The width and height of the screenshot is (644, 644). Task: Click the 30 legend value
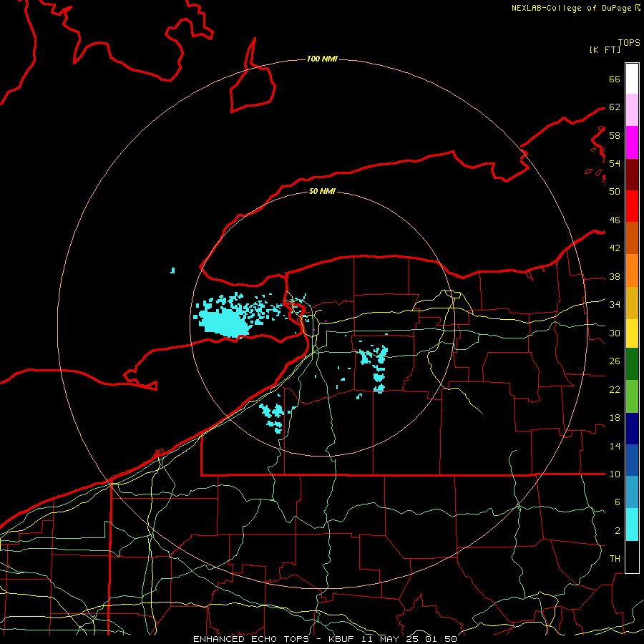pyautogui.click(x=615, y=333)
